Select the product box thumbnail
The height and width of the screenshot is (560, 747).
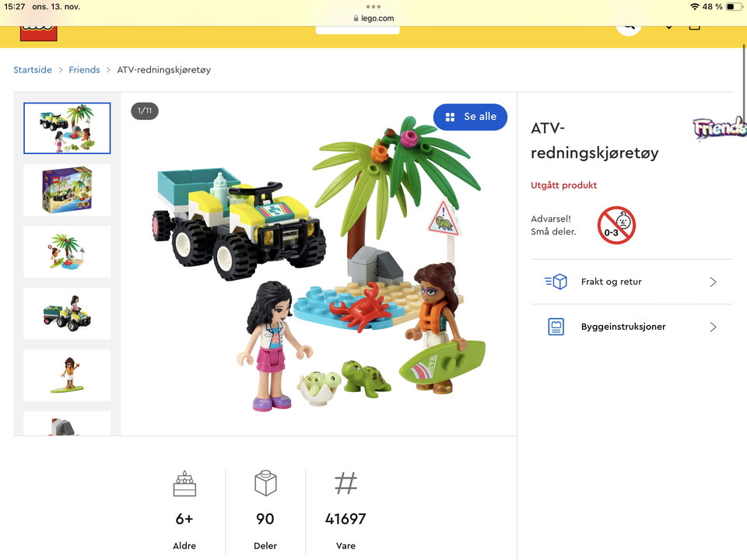point(67,190)
